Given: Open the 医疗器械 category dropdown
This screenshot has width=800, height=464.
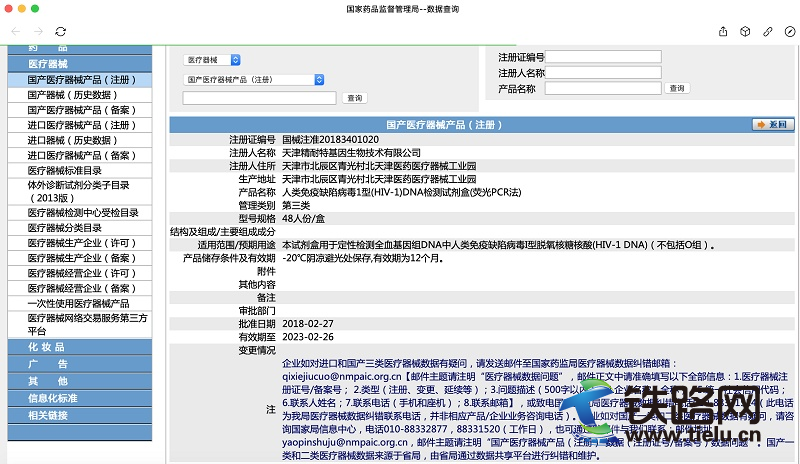Looking at the screenshot, I should pyautogui.click(x=211, y=60).
